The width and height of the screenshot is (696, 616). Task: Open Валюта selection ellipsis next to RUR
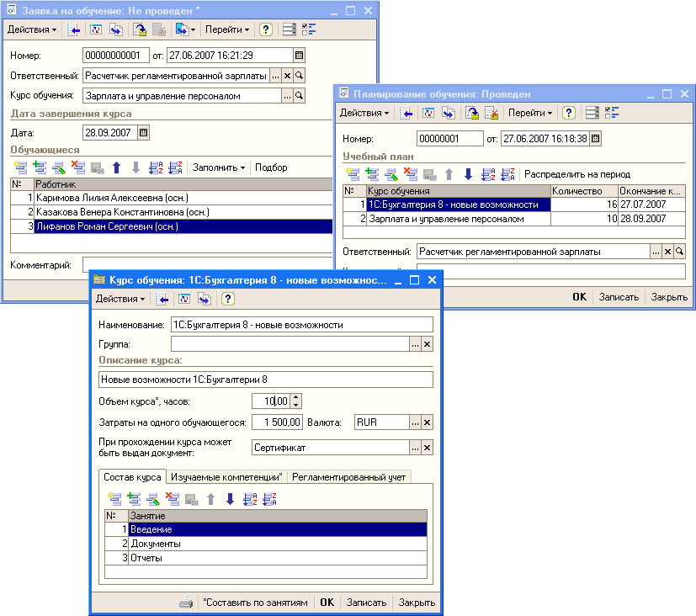(415, 422)
